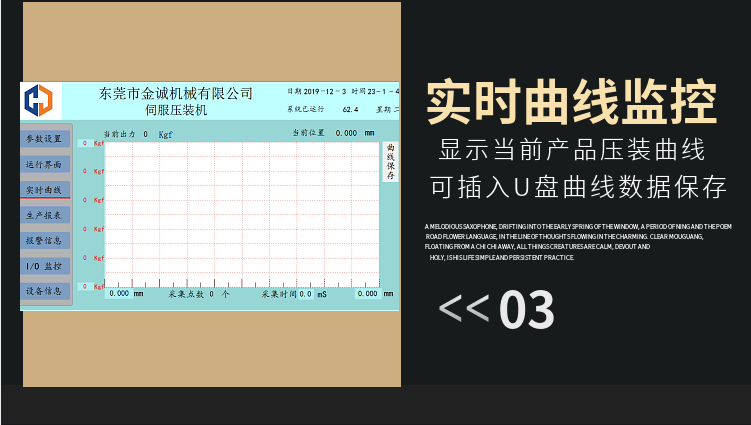
Task: Click the 实时曲线监控 heading text
Action: point(571,102)
